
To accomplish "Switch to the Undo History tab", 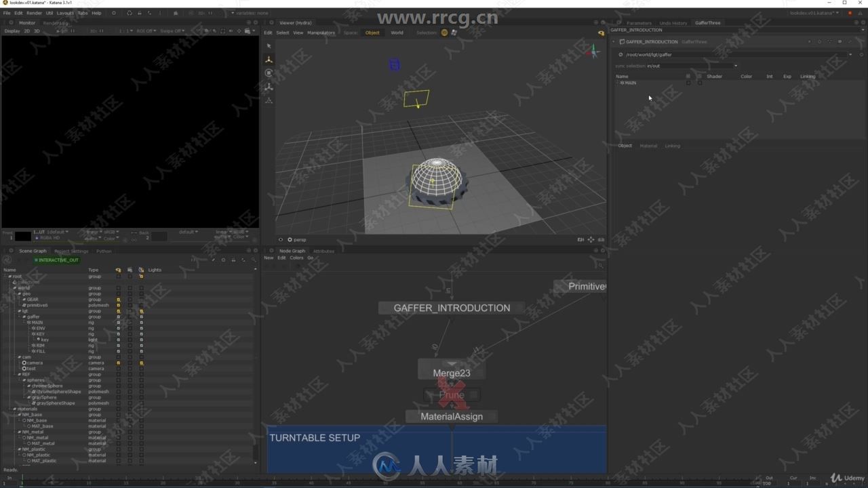I will pyautogui.click(x=673, y=23).
